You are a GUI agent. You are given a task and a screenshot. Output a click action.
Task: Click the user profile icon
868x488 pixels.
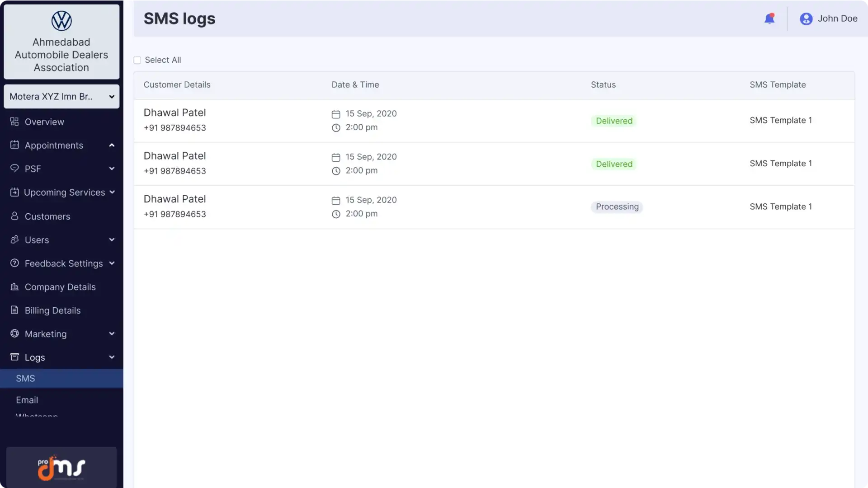(x=806, y=18)
